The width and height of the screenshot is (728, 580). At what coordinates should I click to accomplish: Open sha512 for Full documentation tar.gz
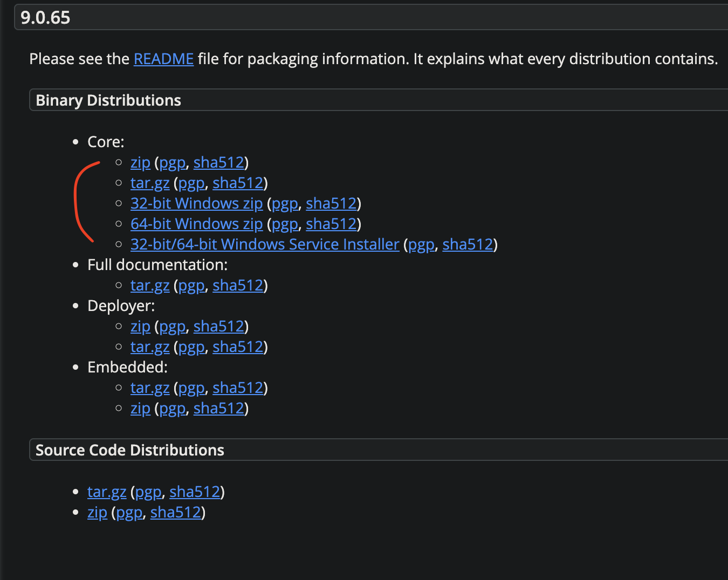[x=238, y=286]
